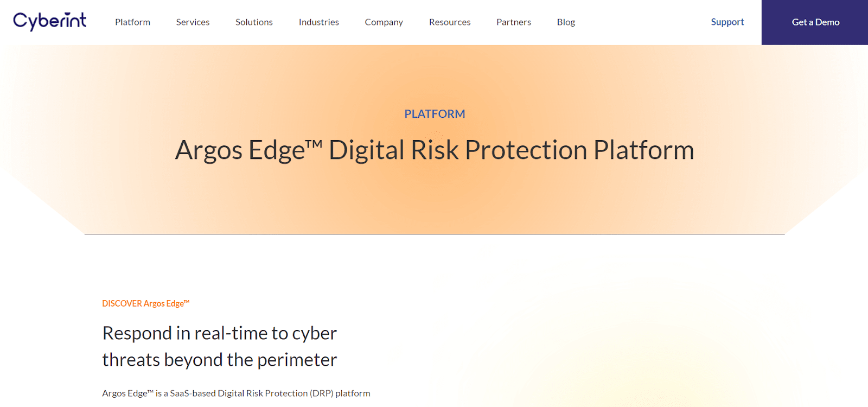Image resolution: width=868 pixels, height=407 pixels.
Task: Click the 'threats beyond the perimeter' heading line
Action: tap(220, 360)
